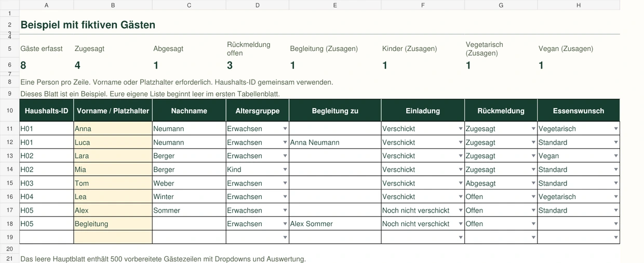This screenshot has width=644, height=263.
Task: Open Altersgruppe dropdown in Anna's row
Action: 285,128
